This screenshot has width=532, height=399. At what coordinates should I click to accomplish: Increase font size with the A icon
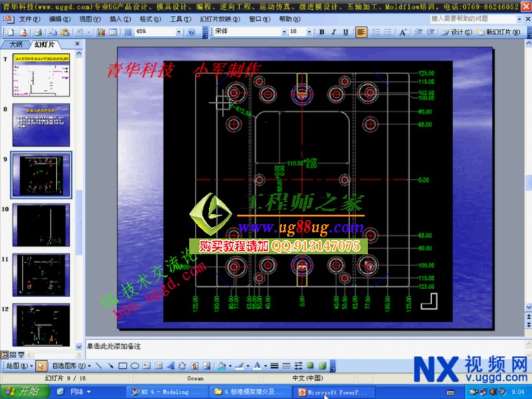coord(403,32)
